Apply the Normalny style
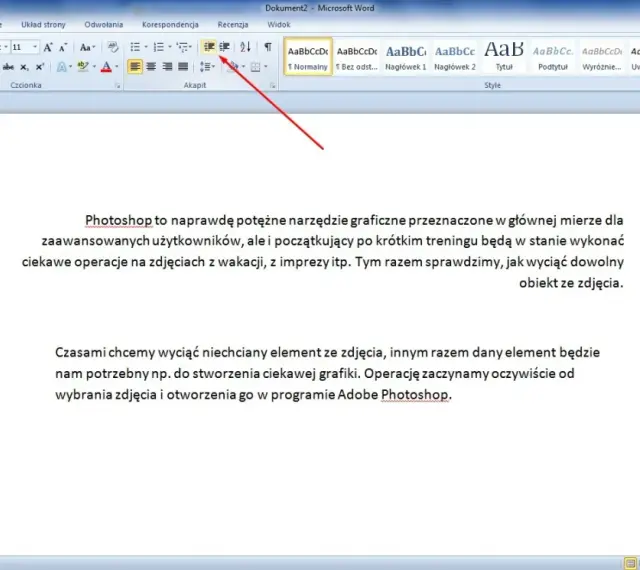The image size is (640, 570). pos(308,56)
